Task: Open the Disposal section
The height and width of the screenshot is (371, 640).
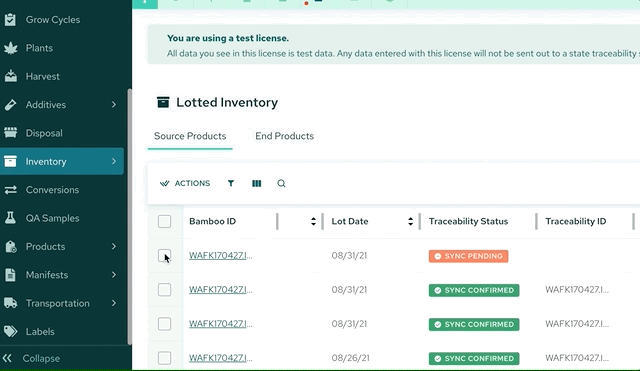Action: [44, 133]
